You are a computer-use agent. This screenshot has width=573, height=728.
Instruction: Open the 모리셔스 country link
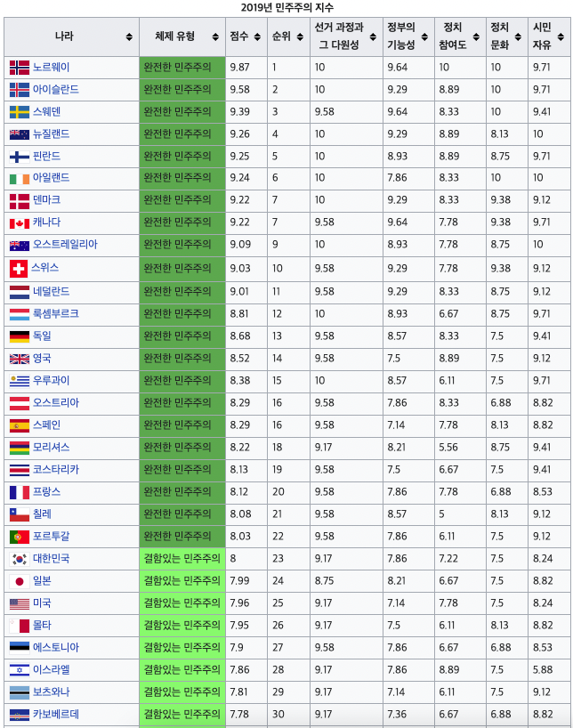point(51,448)
